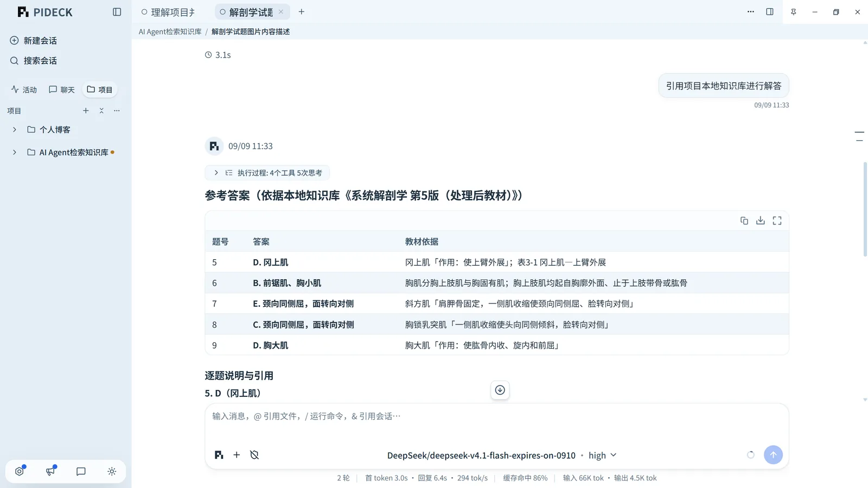The height and width of the screenshot is (488, 868).
Task: Open 搜索会话 to search conversations
Action: (33, 61)
